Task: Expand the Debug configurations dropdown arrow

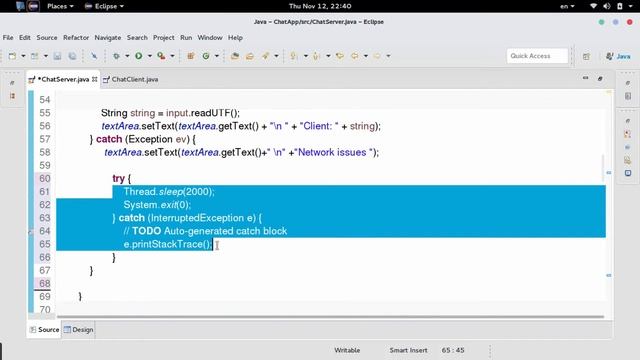Action: (x=127, y=56)
